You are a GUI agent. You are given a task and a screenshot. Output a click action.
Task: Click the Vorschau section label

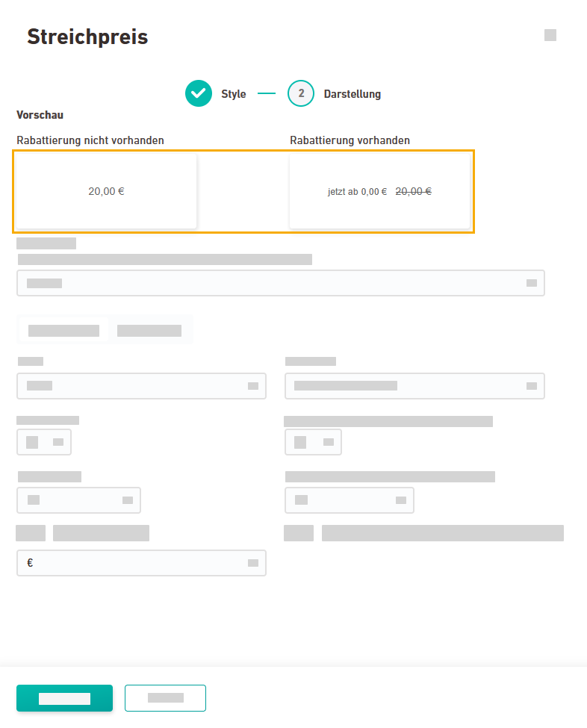[40, 115]
